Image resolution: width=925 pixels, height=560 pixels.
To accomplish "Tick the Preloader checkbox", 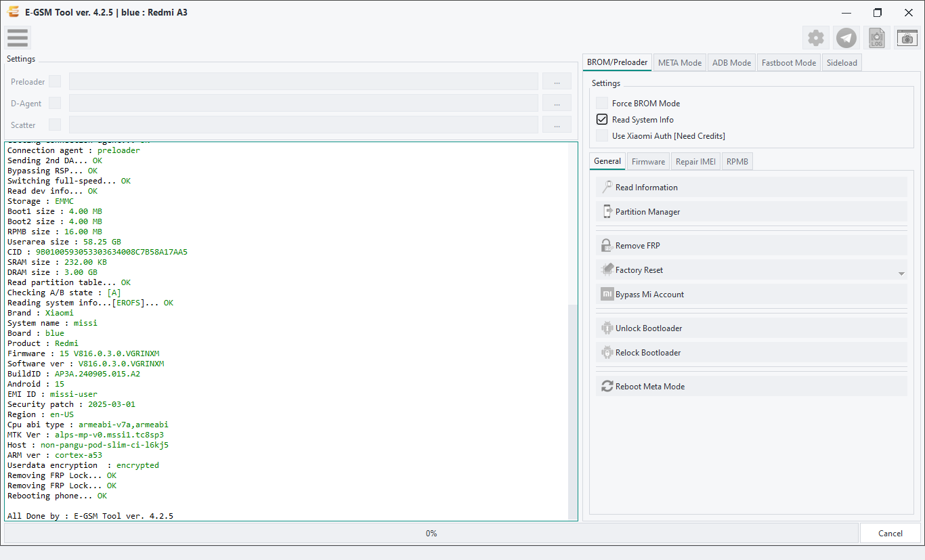I will pos(55,81).
